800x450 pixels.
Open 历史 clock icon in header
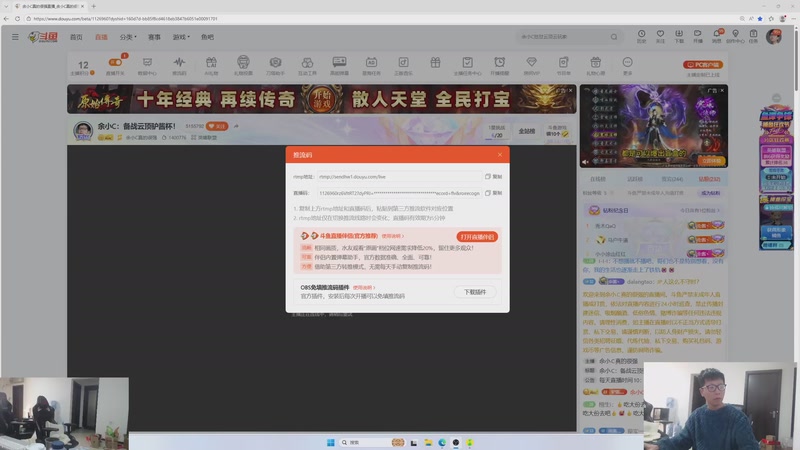tap(641, 36)
